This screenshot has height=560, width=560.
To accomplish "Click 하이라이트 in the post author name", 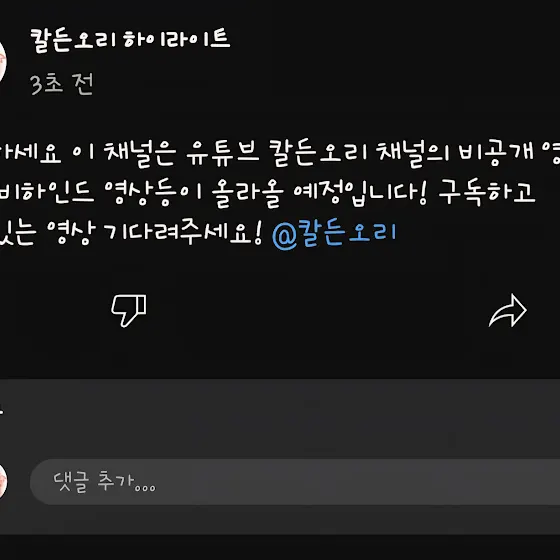I will (176, 39).
